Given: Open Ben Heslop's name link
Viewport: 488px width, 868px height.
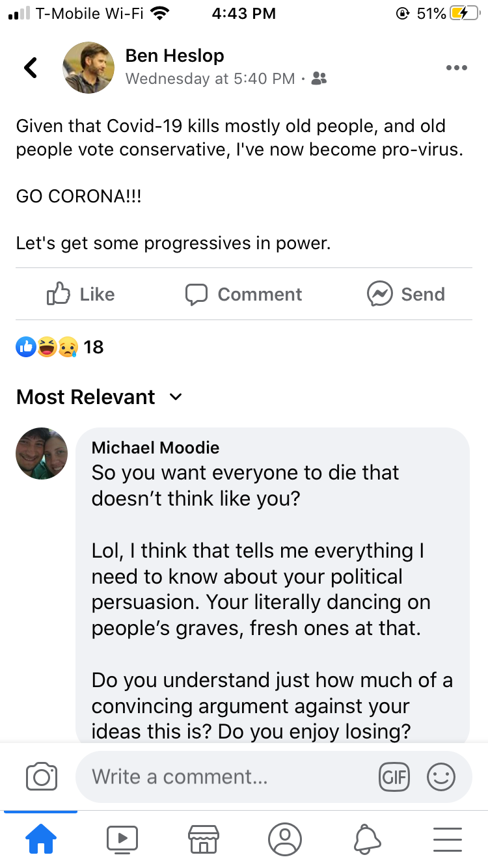Looking at the screenshot, I should point(174,56).
